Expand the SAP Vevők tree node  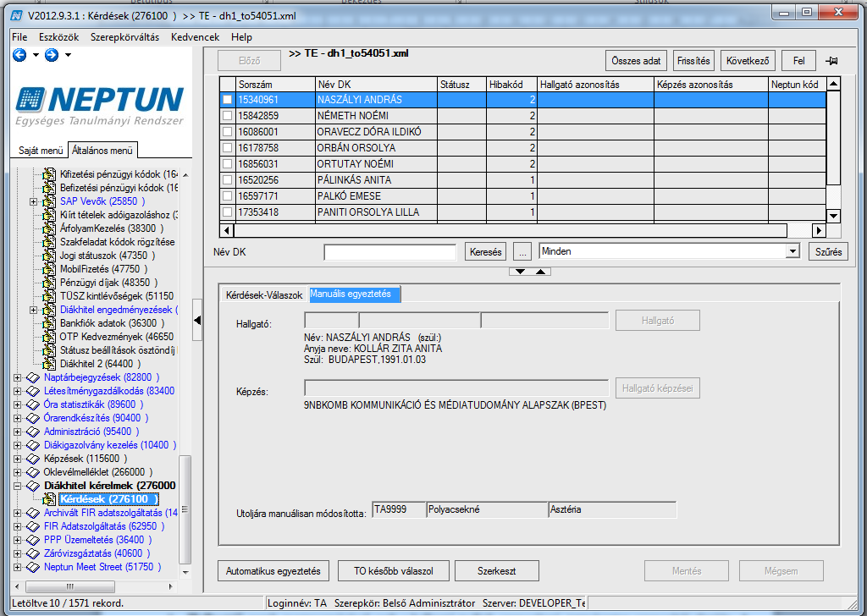pos(34,201)
